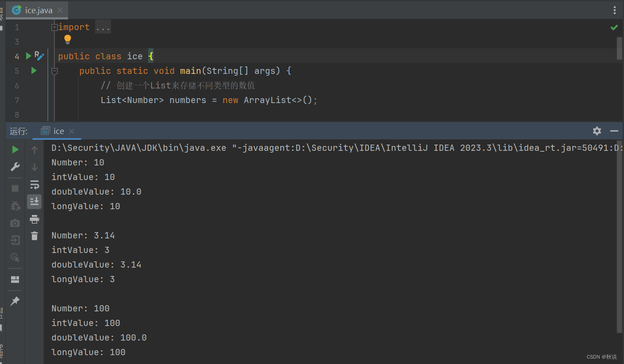Click the 'doubleValue: 10.0' output line
The image size is (624, 364).
pyautogui.click(x=96, y=192)
